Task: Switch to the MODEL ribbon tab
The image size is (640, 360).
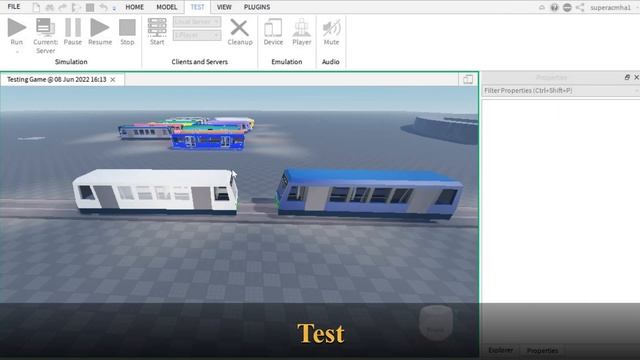Action: pos(167,7)
